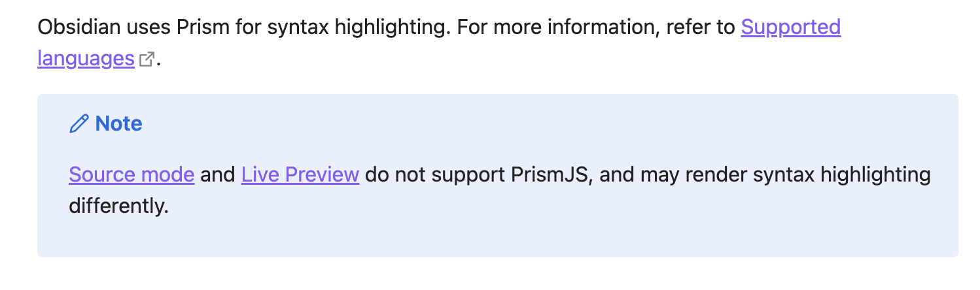Click the underlined "languages" link text
This screenshot has width=980, height=290.
(x=86, y=59)
